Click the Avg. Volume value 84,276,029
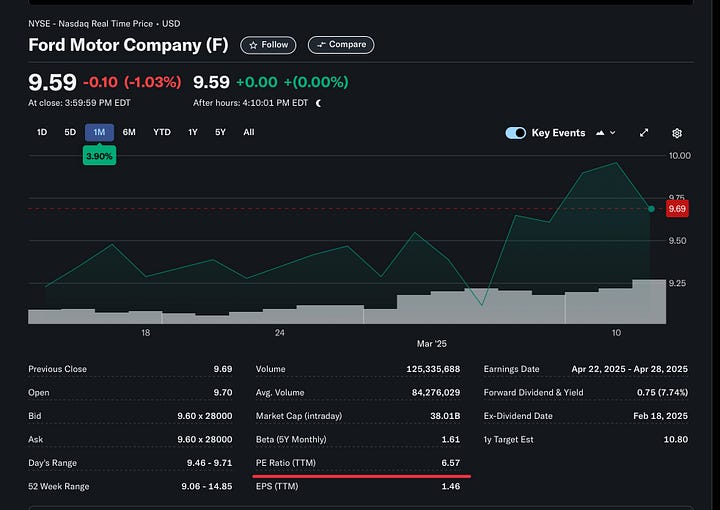Image resolution: width=720 pixels, height=510 pixels. (436, 392)
